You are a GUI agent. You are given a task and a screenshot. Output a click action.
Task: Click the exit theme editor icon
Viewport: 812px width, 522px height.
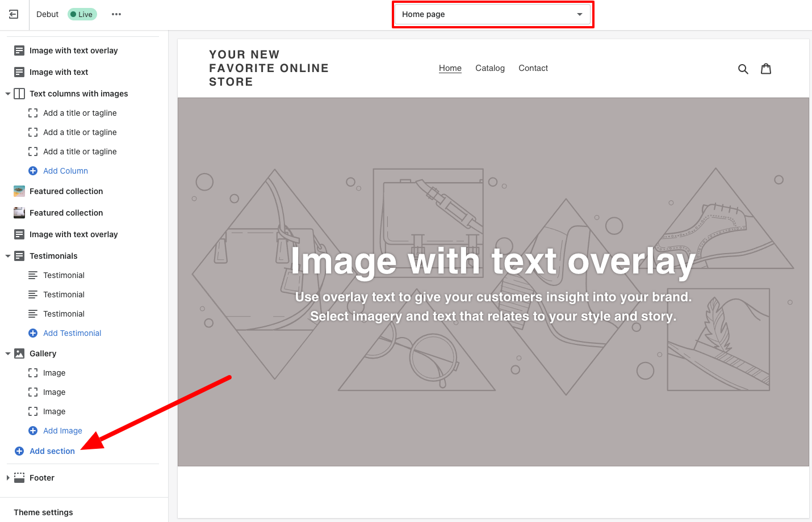pos(14,14)
